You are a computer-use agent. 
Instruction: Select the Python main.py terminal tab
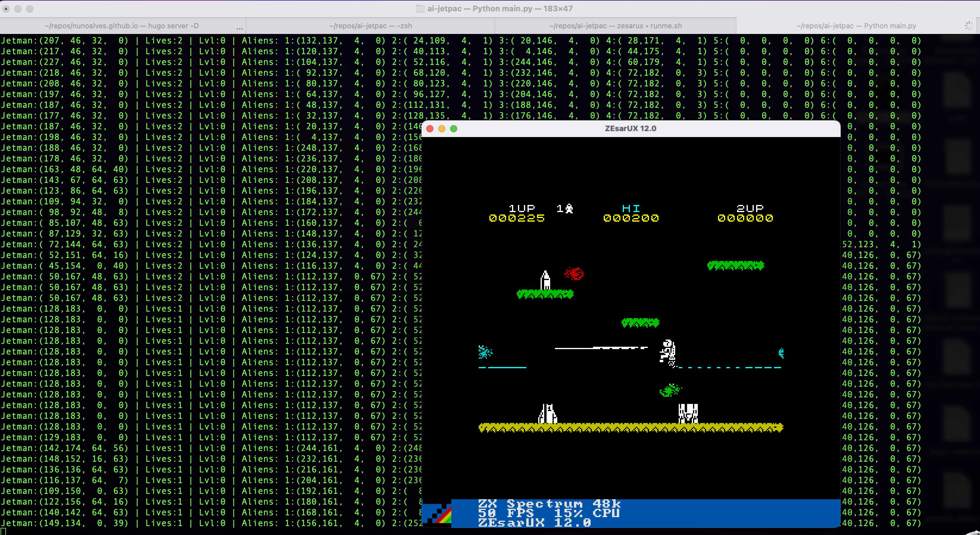[x=856, y=26]
